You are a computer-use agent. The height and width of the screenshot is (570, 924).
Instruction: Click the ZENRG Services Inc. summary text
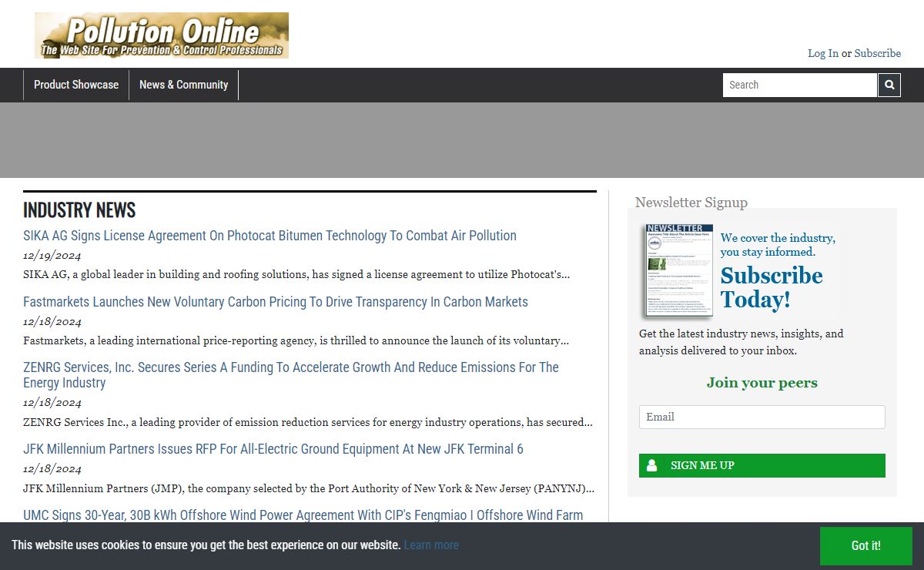click(308, 422)
